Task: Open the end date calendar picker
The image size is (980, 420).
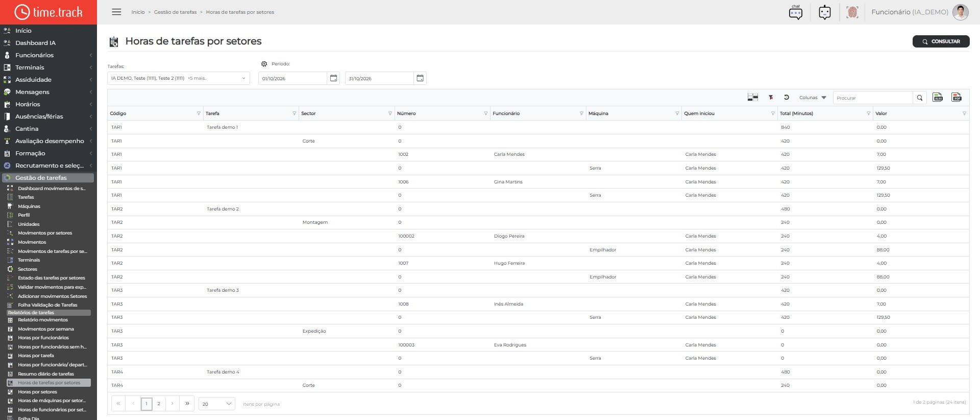Action: (x=420, y=78)
